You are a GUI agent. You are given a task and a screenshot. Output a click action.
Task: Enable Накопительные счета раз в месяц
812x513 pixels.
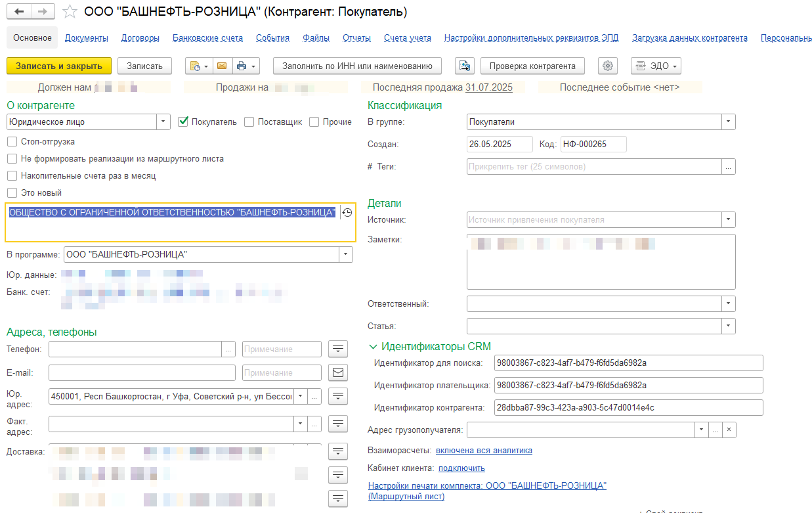coord(12,175)
